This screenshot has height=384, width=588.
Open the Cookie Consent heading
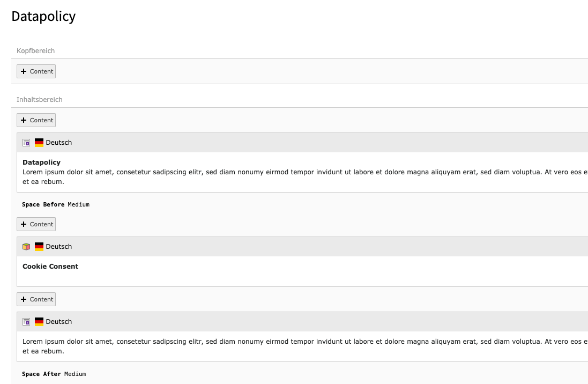(50, 266)
